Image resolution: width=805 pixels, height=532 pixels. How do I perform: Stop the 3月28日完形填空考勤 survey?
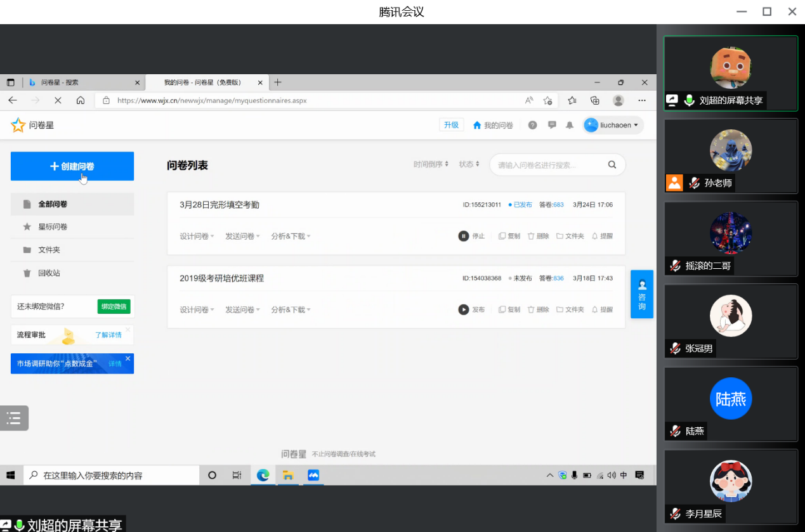[472, 236]
